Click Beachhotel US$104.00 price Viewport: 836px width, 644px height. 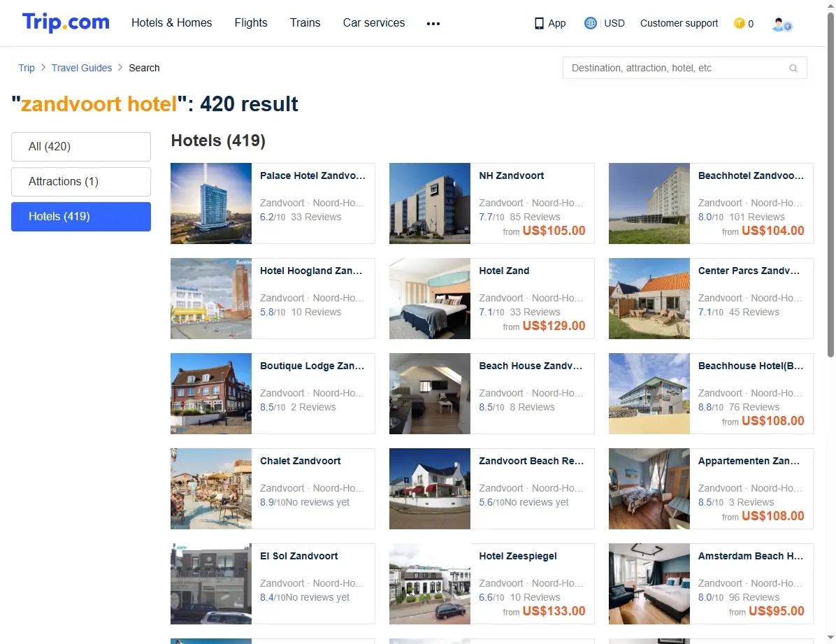point(772,231)
